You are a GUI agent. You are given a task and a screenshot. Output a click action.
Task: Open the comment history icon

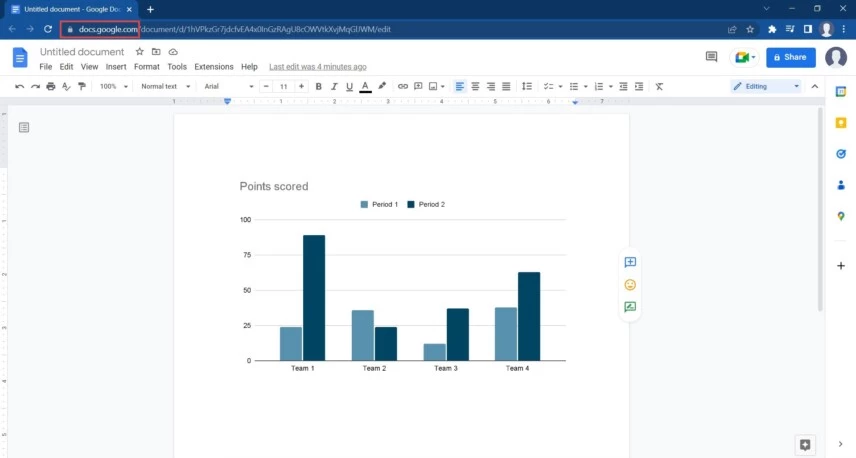[711, 57]
